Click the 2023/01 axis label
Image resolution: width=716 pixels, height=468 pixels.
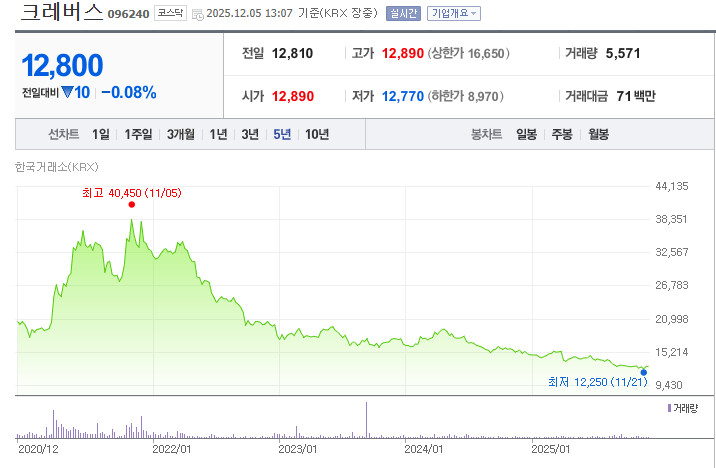pyautogui.click(x=298, y=449)
